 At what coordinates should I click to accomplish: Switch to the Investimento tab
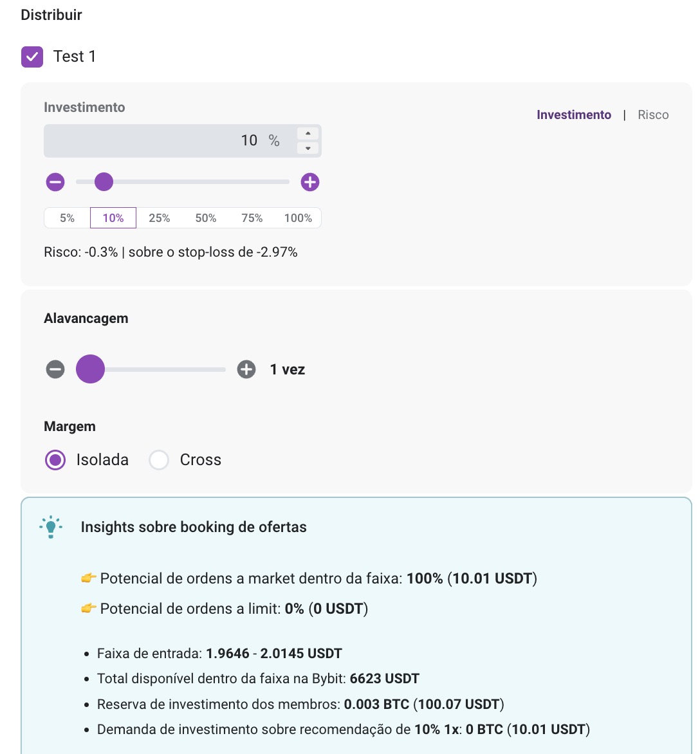pos(573,115)
